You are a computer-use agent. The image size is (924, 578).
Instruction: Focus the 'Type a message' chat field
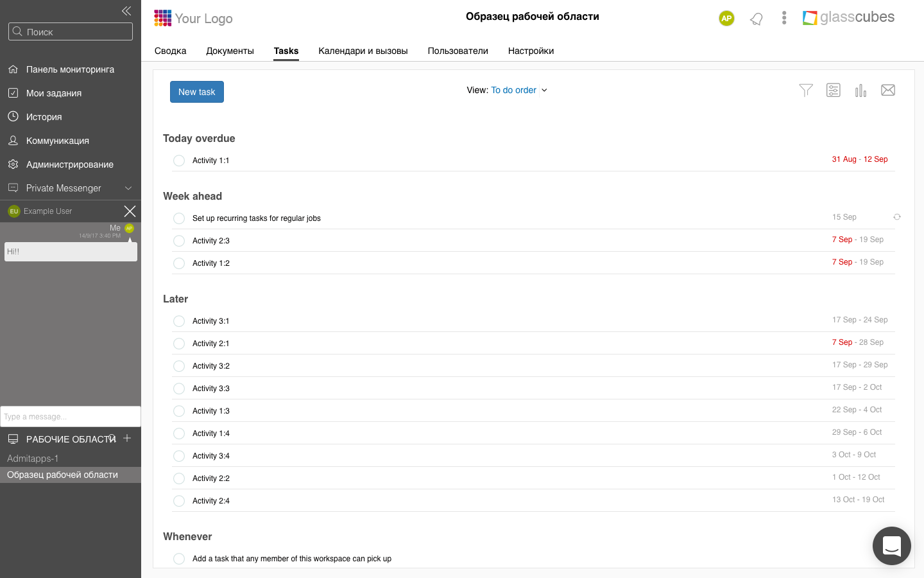[x=71, y=417]
